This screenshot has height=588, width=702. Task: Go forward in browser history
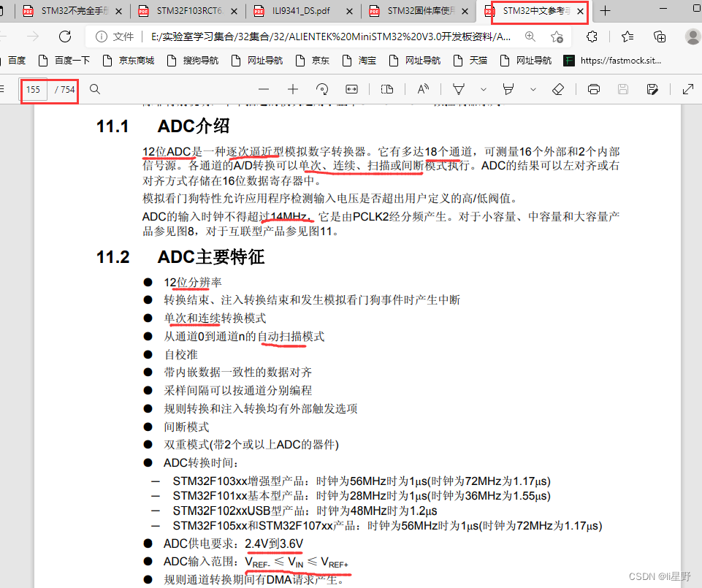coord(33,37)
